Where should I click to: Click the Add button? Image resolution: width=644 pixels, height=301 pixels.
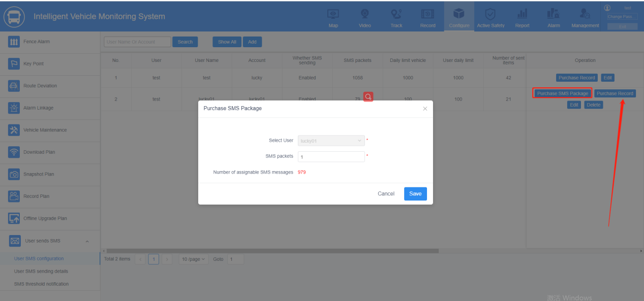pos(252,42)
